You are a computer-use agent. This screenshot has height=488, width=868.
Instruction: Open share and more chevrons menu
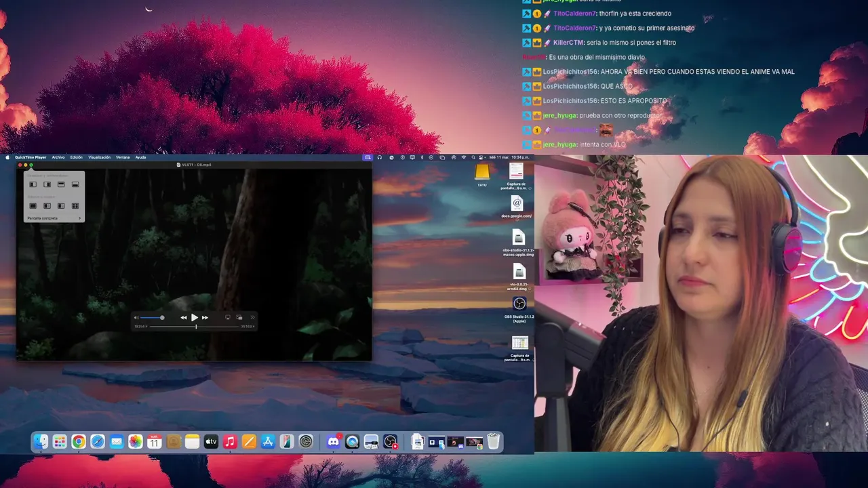pyautogui.click(x=253, y=317)
